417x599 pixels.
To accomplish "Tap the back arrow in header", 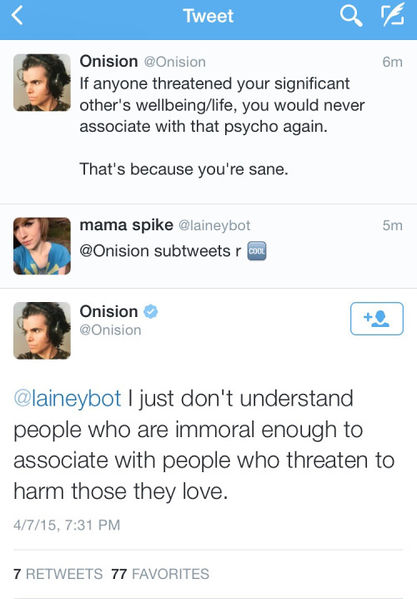I will click(17, 16).
